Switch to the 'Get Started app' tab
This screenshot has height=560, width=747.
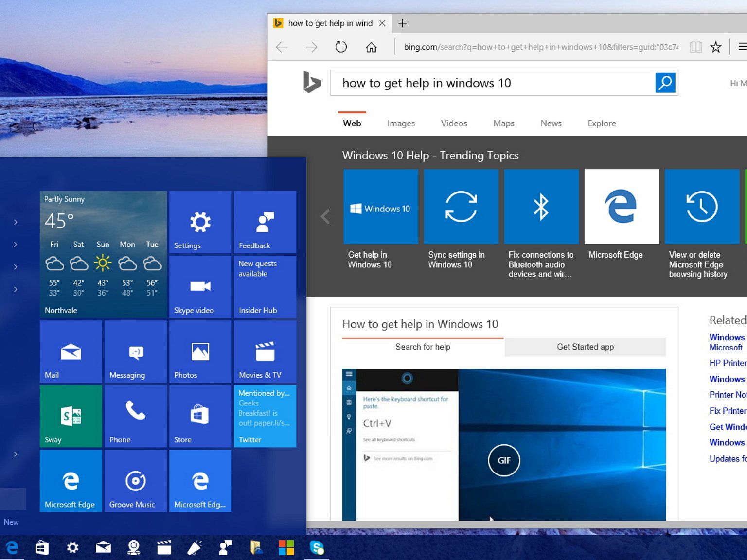(x=585, y=347)
